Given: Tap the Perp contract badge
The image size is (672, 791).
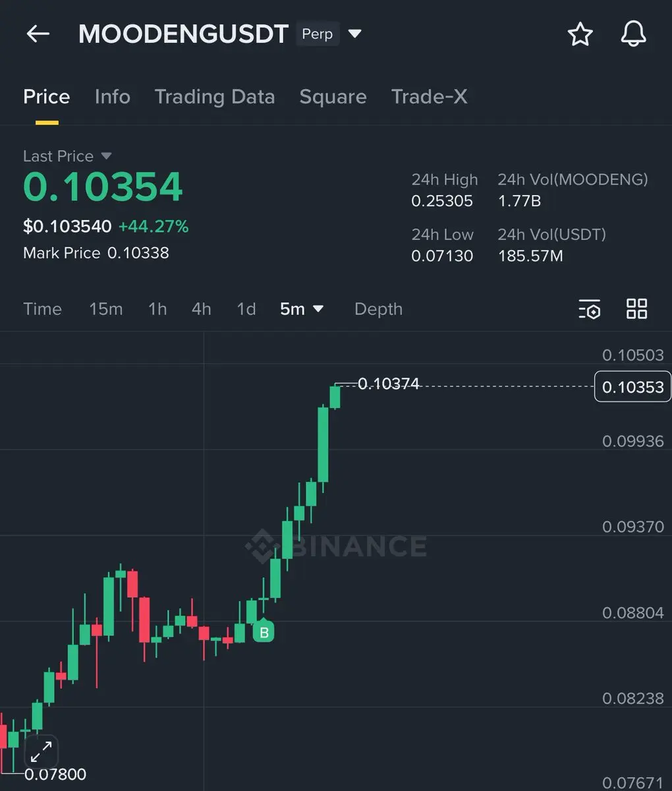Looking at the screenshot, I should [318, 34].
